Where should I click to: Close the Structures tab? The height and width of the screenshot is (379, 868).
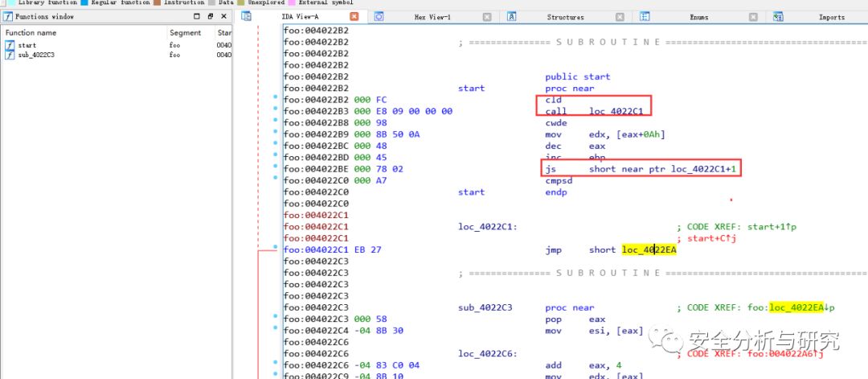pyautogui.click(x=620, y=17)
